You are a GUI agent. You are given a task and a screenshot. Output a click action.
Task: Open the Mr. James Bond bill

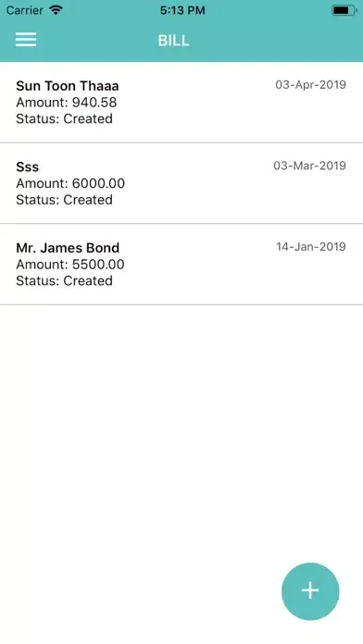[x=181, y=264]
